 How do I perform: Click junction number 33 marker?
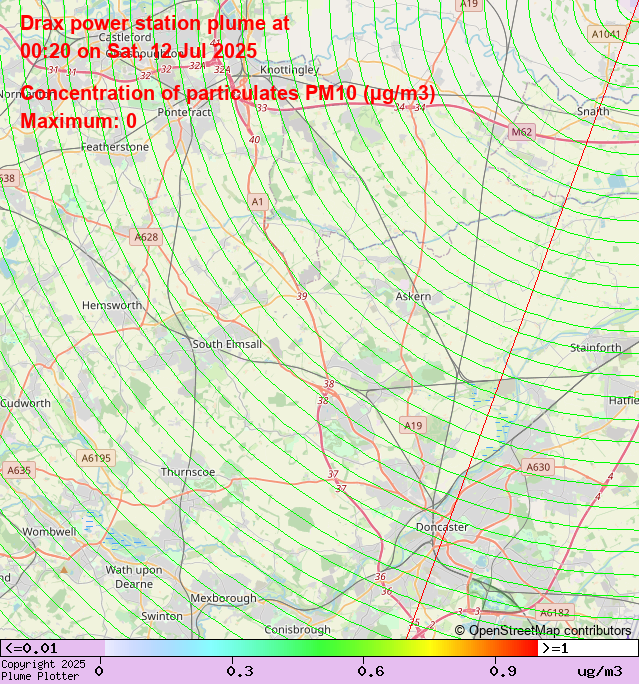[x=262, y=108]
